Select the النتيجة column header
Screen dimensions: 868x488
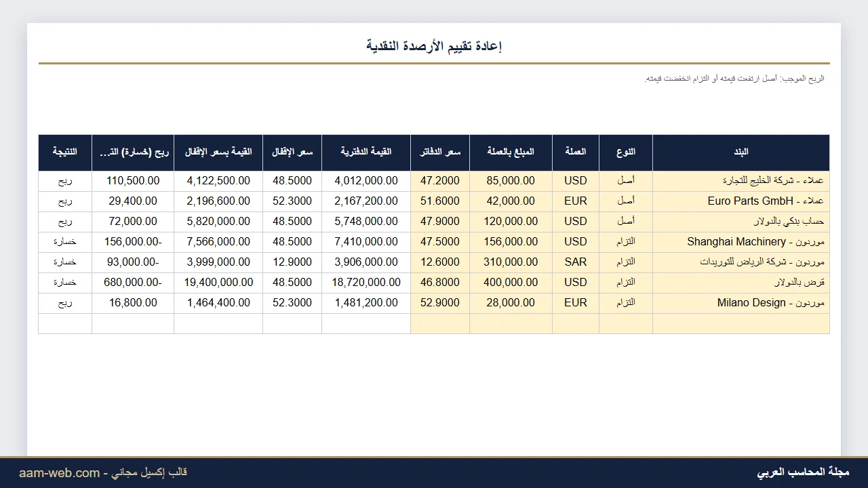tap(65, 152)
